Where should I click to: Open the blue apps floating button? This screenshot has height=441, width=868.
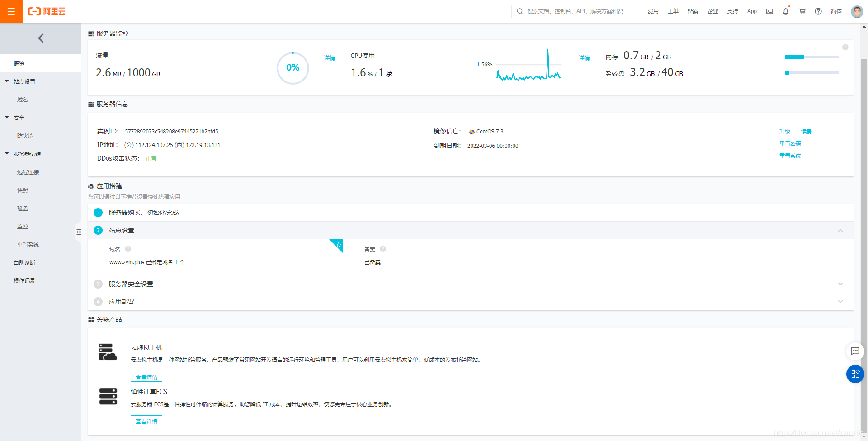[855, 374]
